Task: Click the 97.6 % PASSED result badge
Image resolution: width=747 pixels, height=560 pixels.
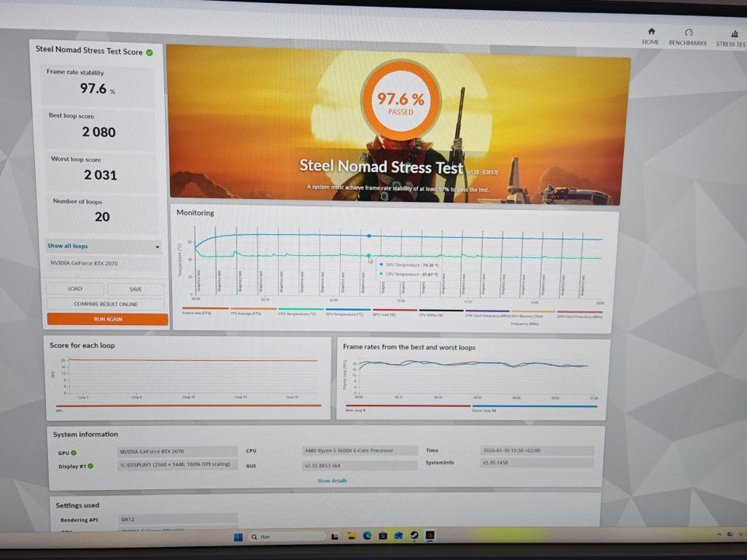Action: click(x=401, y=101)
